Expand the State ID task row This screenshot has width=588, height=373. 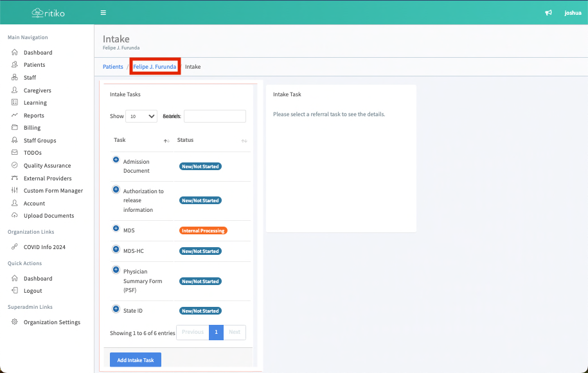116,309
